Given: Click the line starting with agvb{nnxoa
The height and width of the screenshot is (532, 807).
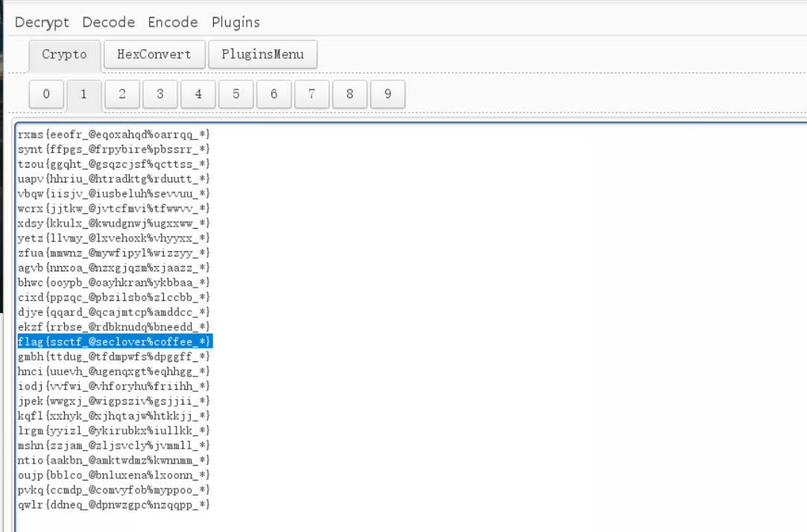Looking at the screenshot, I should (x=114, y=267).
